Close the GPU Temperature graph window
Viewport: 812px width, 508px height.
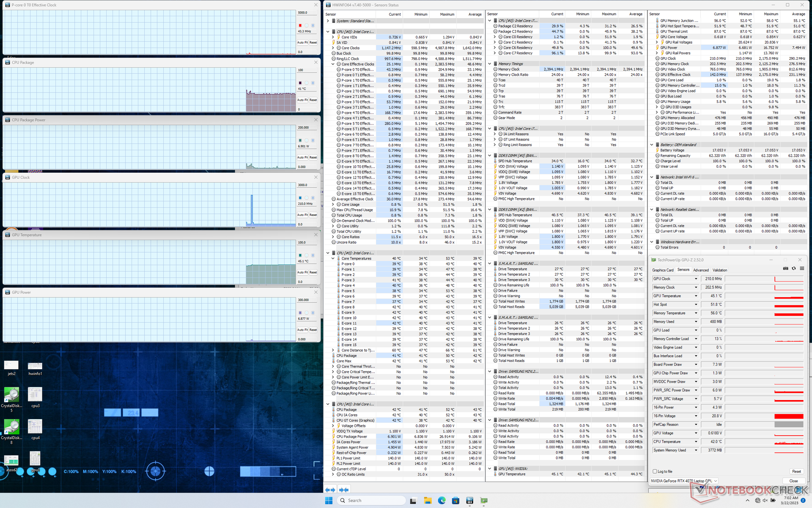(x=315, y=235)
